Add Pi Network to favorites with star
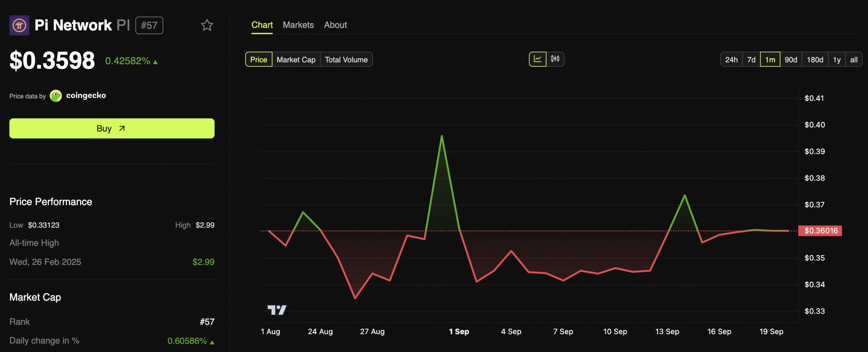 207,25
